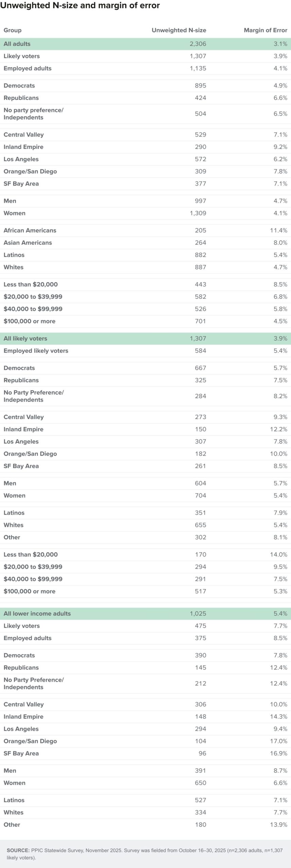Screen dimensions: 291x868
Task: Click the N-size value 375
Action: pos(200,638)
